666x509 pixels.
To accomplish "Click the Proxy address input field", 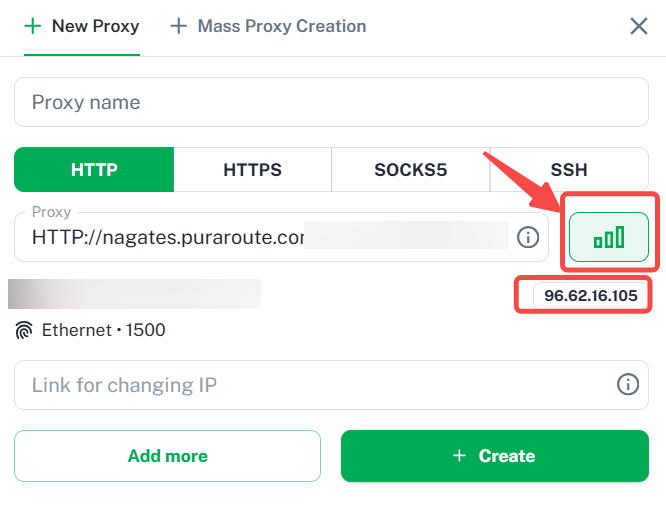I will (281, 237).
